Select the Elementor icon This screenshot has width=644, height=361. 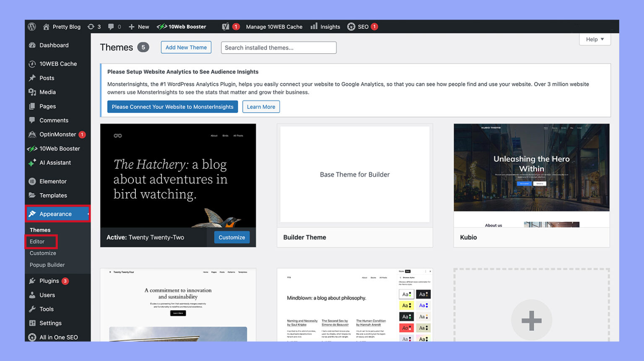click(33, 181)
